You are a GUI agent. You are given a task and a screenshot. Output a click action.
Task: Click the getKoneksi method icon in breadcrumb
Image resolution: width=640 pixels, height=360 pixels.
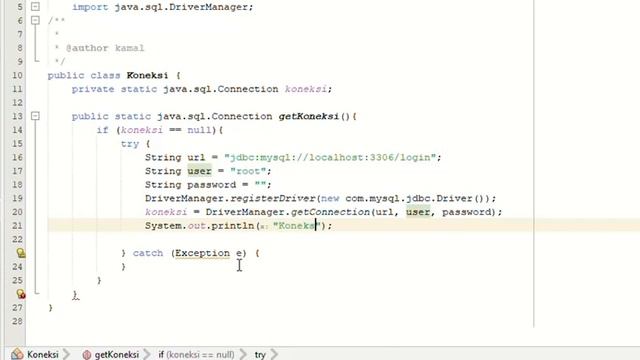click(87, 355)
